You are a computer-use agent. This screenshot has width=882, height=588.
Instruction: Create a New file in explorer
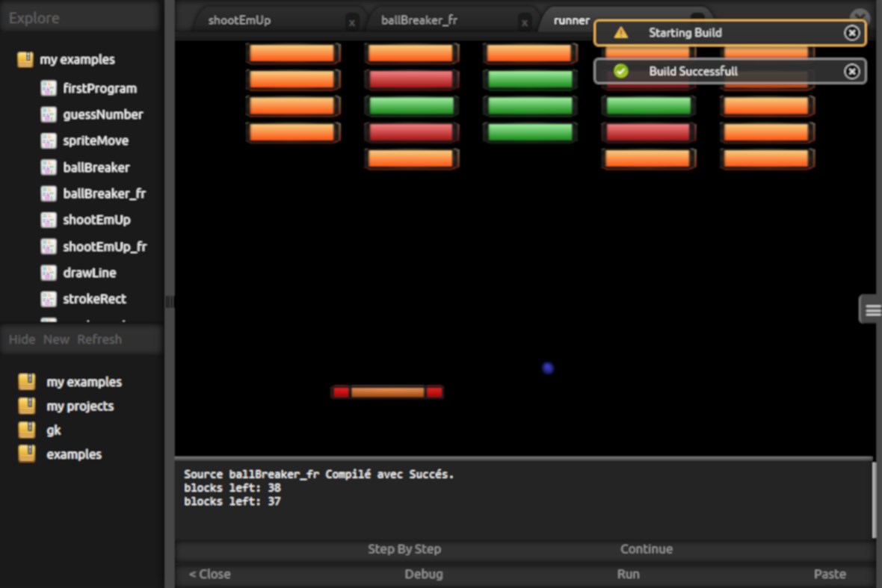(x=56, y=339)
